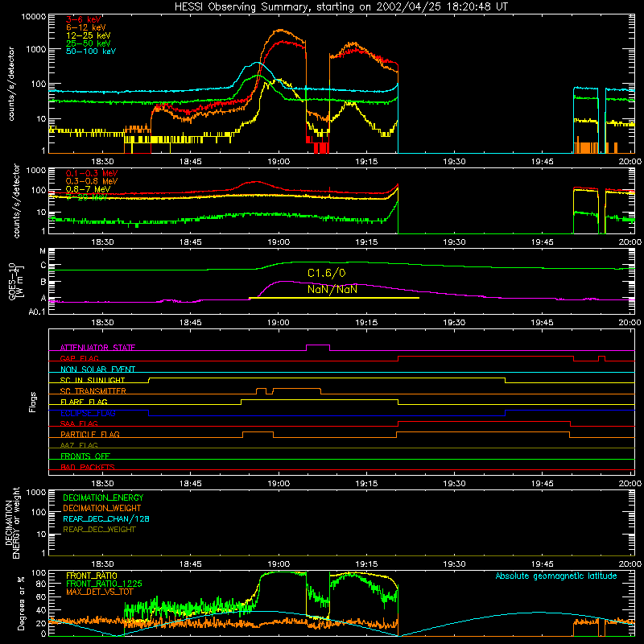
Task: Select the 19:30 time tick under the MeV panel
Action: pos(454,242)
